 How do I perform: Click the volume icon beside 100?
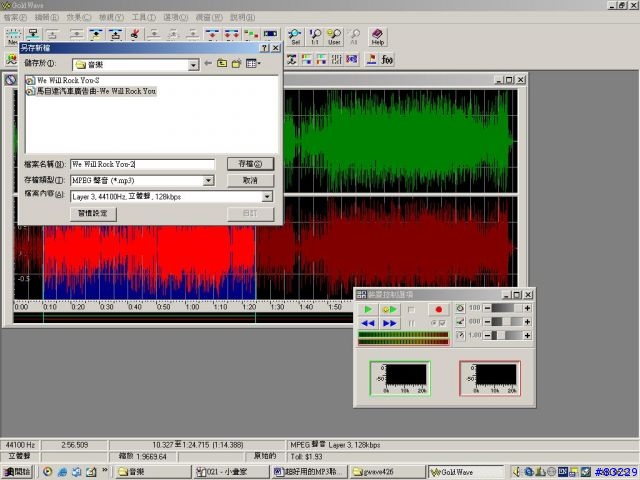460,308
